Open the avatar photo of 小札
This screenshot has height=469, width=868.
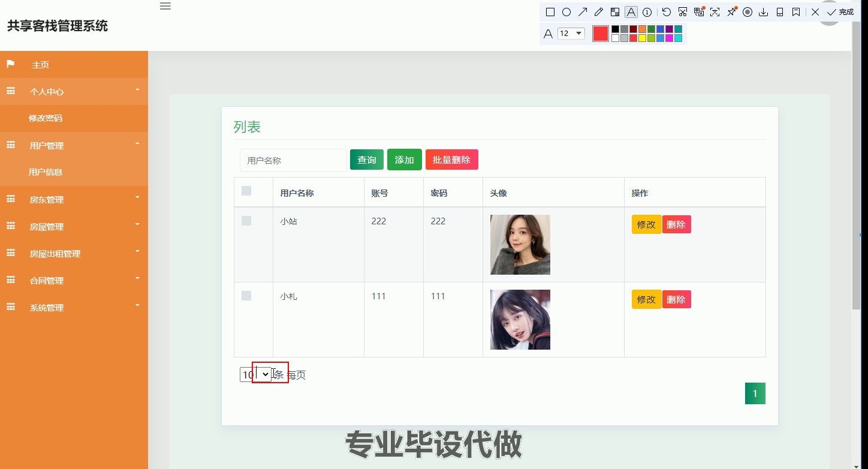point(520,320)
